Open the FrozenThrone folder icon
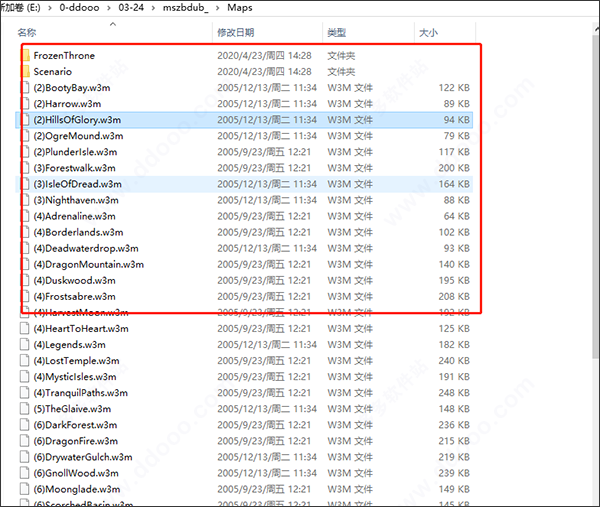 tap(26, 55)
